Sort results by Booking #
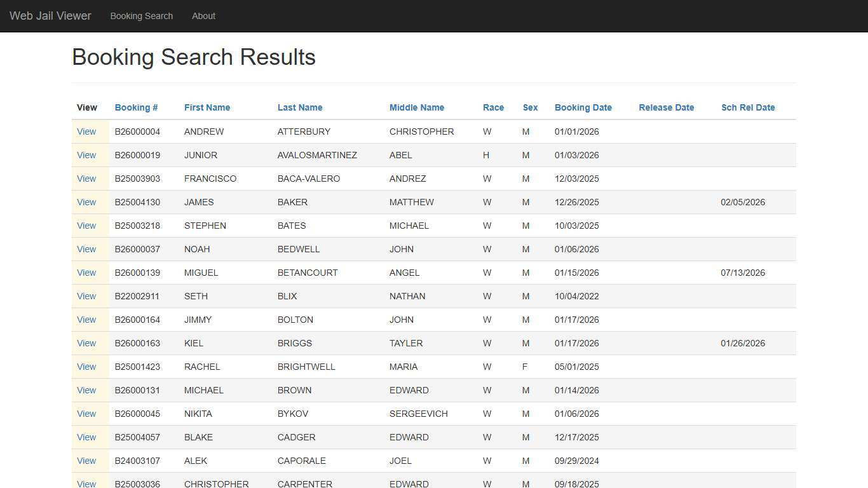This screenshot has height=488, width=868. [136, 107]
